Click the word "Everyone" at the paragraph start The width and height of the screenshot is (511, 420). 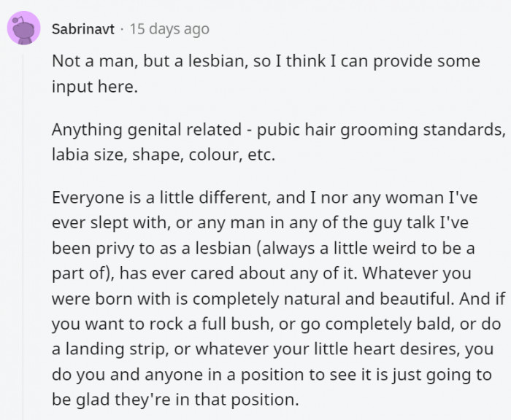click(x=85, y=200)
